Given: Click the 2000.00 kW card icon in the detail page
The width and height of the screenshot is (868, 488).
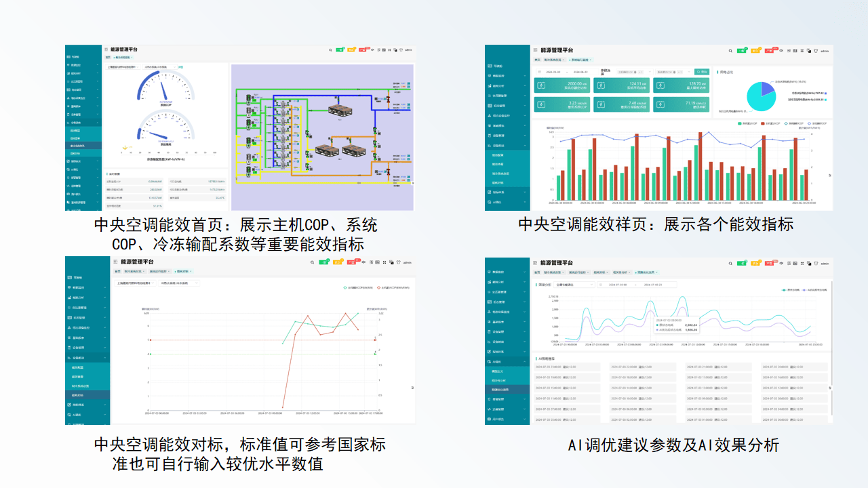Looking at the screenshot, I should [541, 85].
